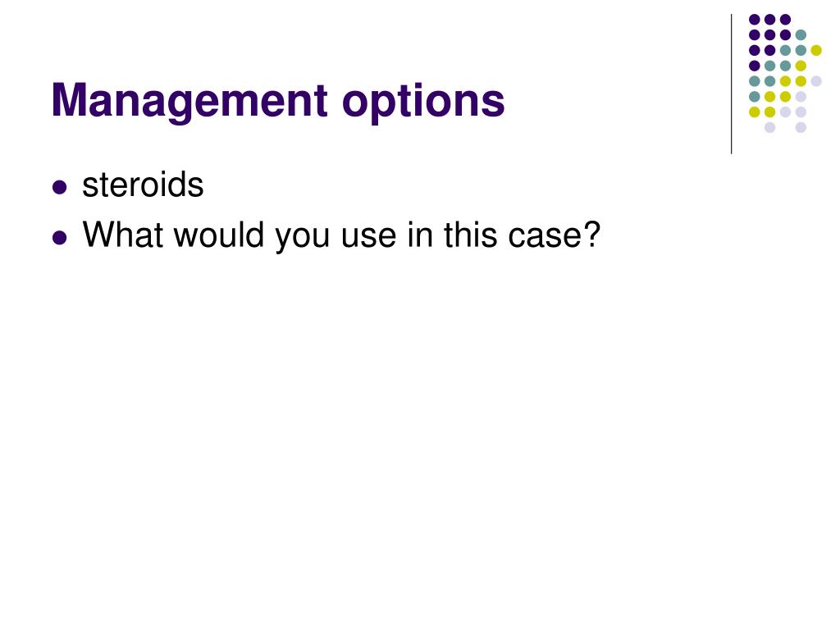The image size is (840, 630).
Task: Click the yellow dot ending the third dot row
Action: [816, 50]
